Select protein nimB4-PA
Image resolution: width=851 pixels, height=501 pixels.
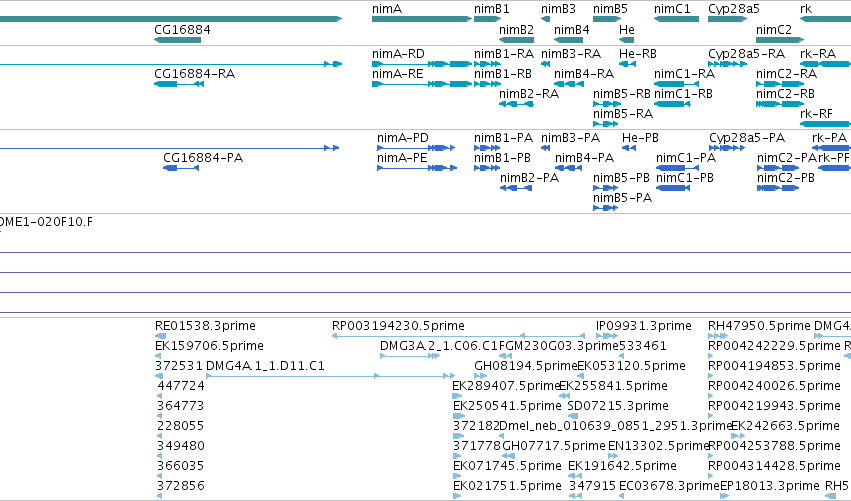[568, 168]
